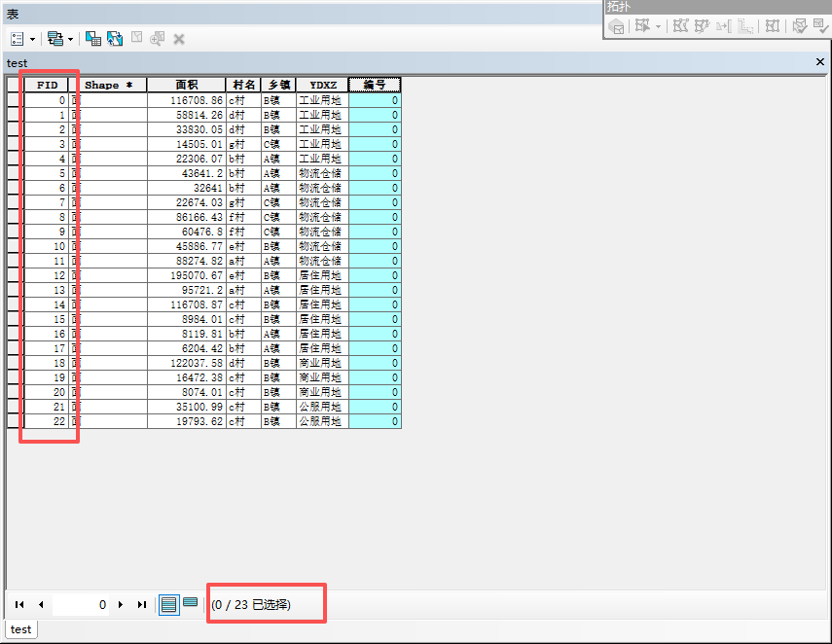Select the test tab at the bottom

click(20, 629)
